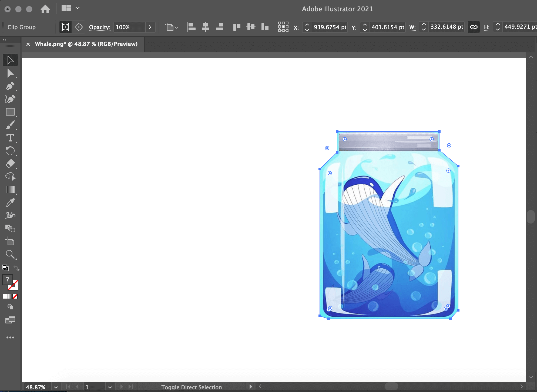The image size is (537, 392).
Task: Choose the Type tool
Action: coord(10,138)
